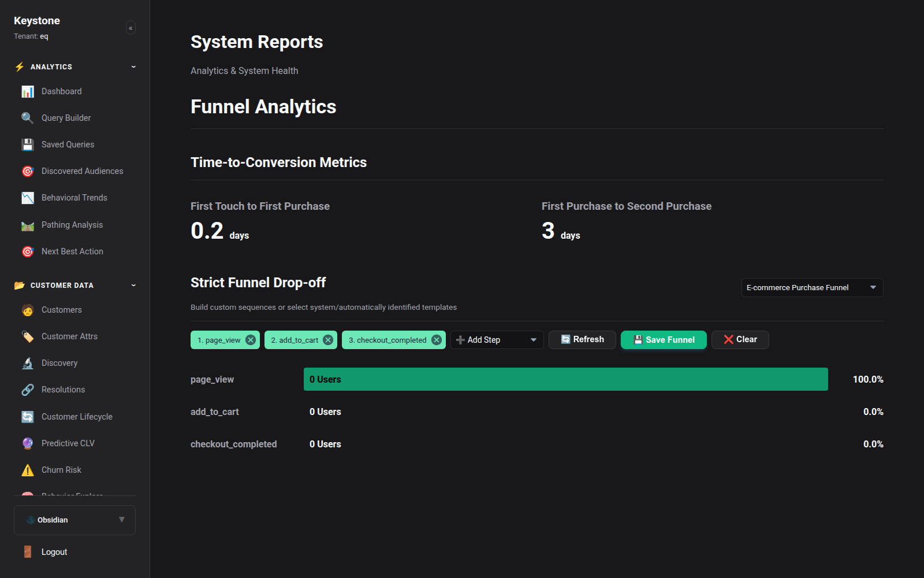Click the Customer Lifecycle cycle icon

28,417
